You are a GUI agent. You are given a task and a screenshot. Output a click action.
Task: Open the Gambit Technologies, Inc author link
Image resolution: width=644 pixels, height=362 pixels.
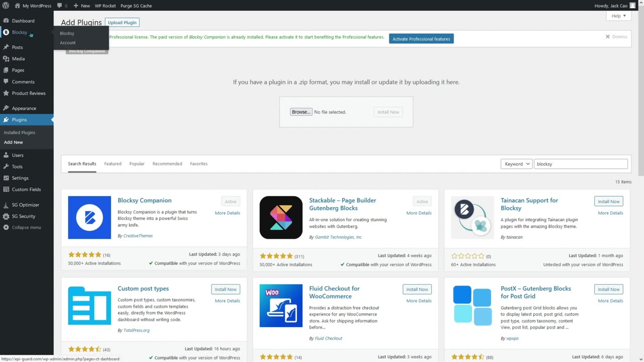338,237
